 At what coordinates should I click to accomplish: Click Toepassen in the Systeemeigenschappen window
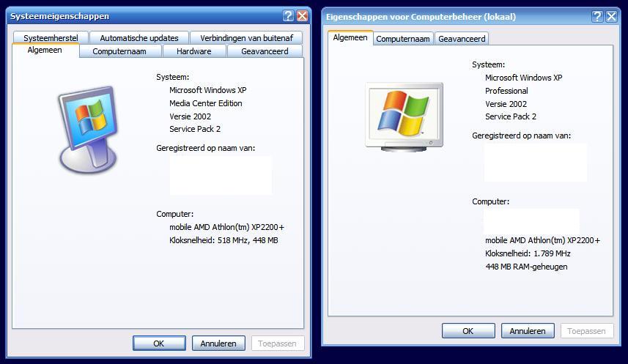pos(277,343)
